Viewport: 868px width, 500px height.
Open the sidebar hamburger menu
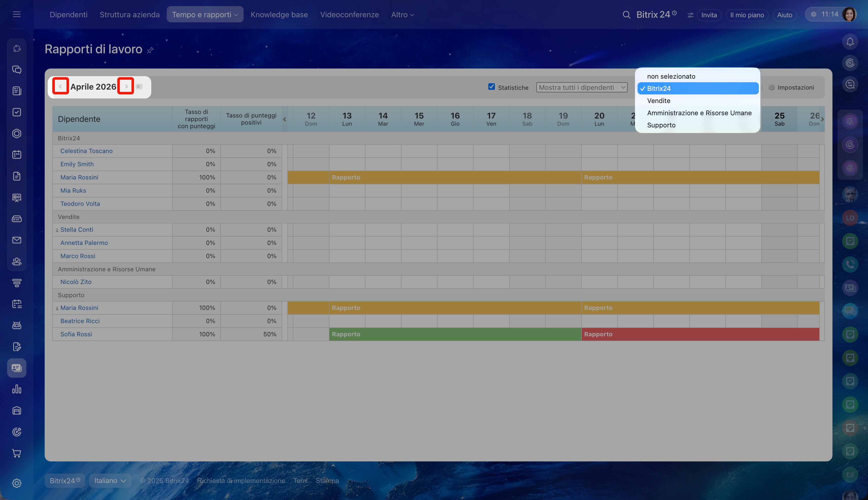[16, 14]
